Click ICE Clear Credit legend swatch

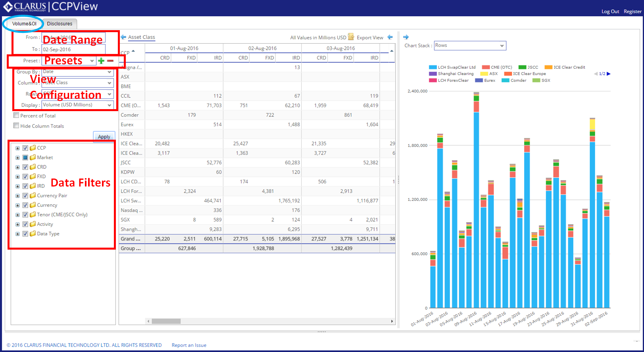click(x=548, y=67)
